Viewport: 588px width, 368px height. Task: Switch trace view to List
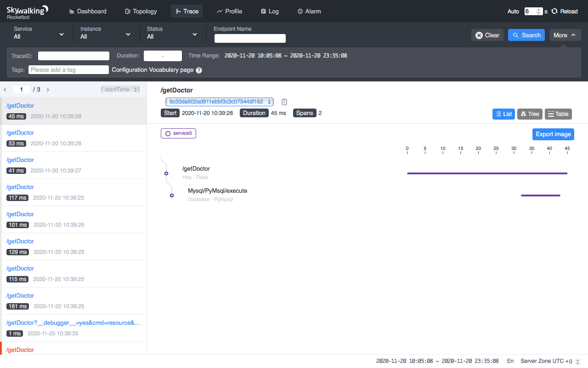[x=503, y=114]
